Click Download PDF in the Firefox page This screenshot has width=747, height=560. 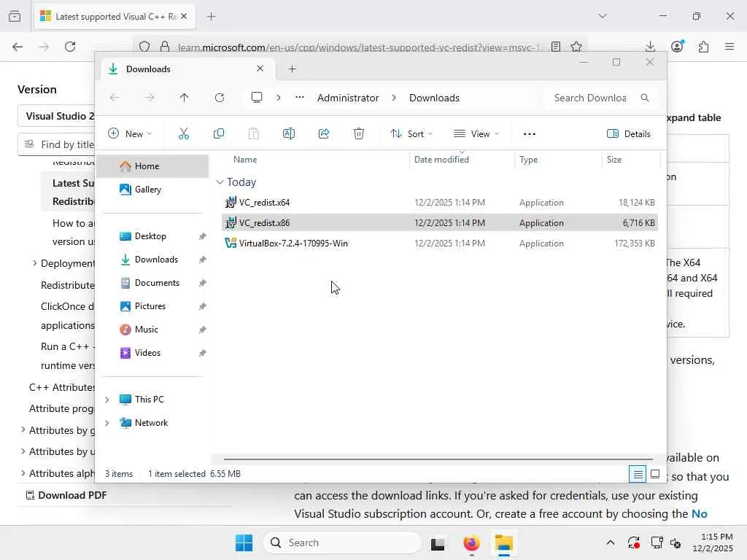click(x=66, y=495)
